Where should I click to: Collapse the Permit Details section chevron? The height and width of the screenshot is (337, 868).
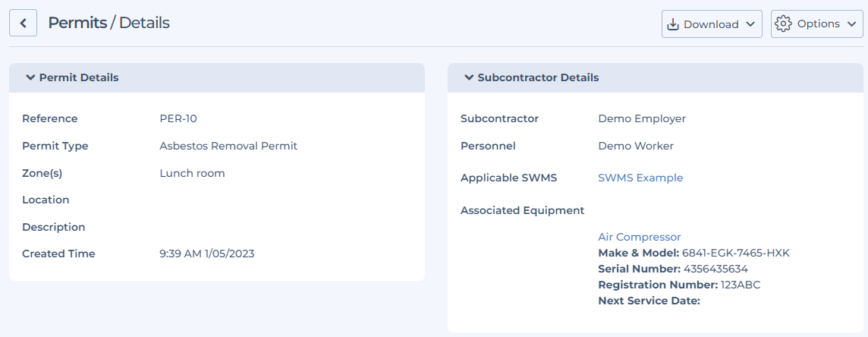tap(30, 77)
